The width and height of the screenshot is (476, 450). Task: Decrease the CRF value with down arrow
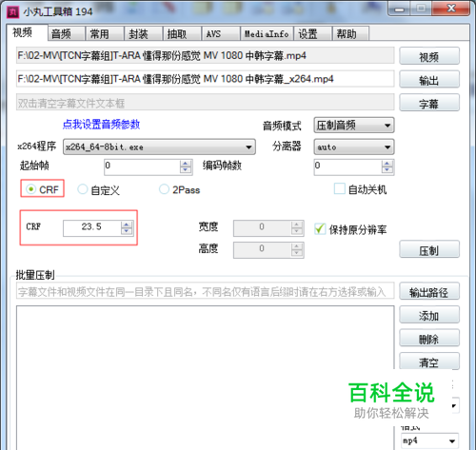(127, 231)
